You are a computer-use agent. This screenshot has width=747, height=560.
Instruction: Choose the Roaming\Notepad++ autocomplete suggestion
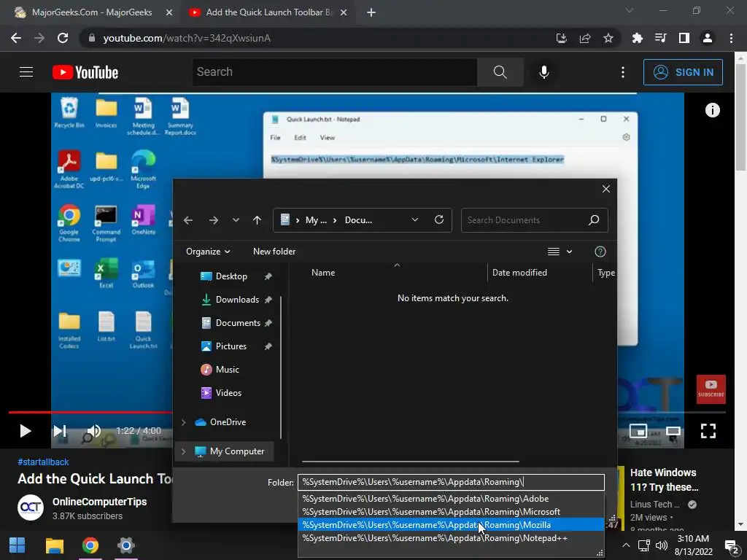coord(451,538)
